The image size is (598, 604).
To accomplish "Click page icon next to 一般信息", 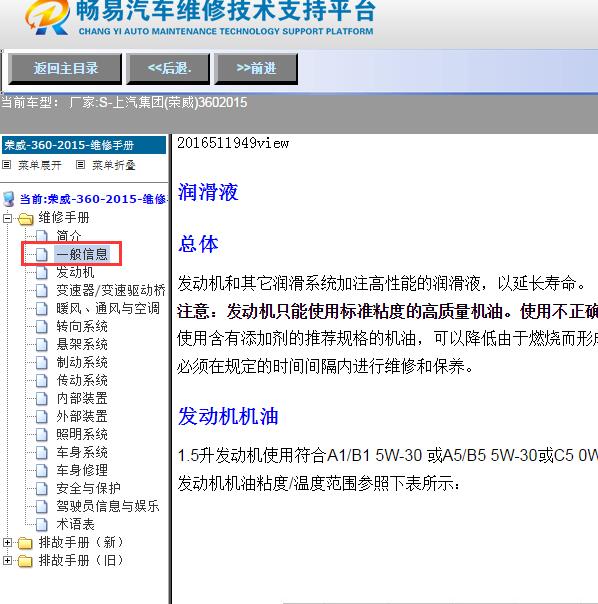I will (42, 254).
